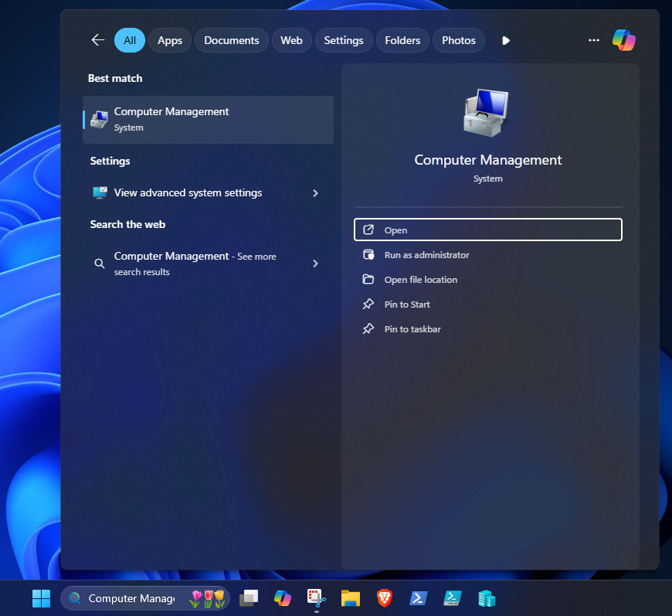Select the Settings search filter
The height and width of the screenshot is (616, 672).
click(x=343, y=39)
